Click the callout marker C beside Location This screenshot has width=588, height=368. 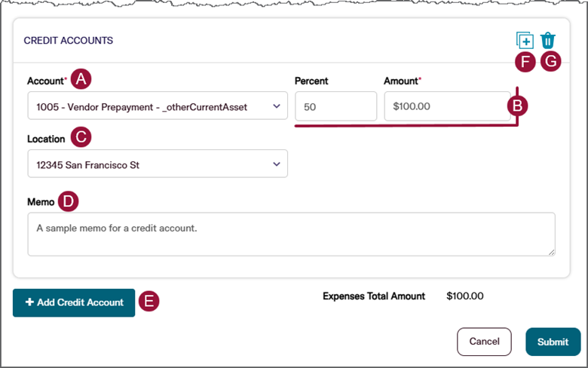click(x=81, y=137)
